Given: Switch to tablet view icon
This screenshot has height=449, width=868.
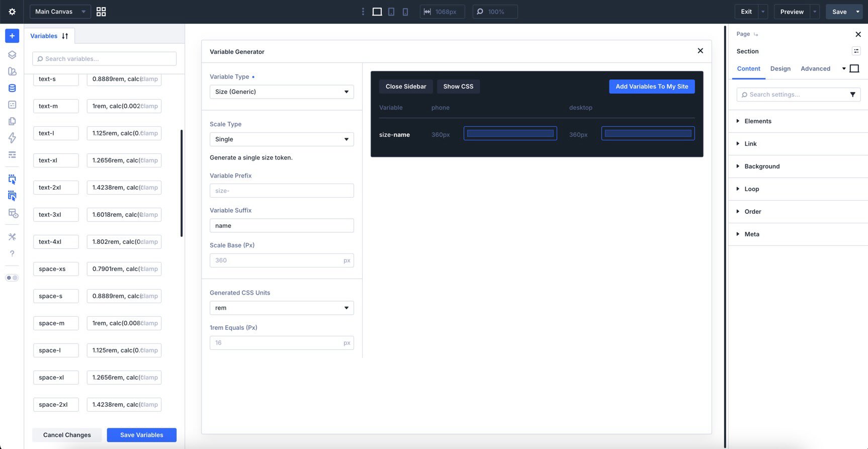Looking at the screenshot, I should click(x=391, y=12).
